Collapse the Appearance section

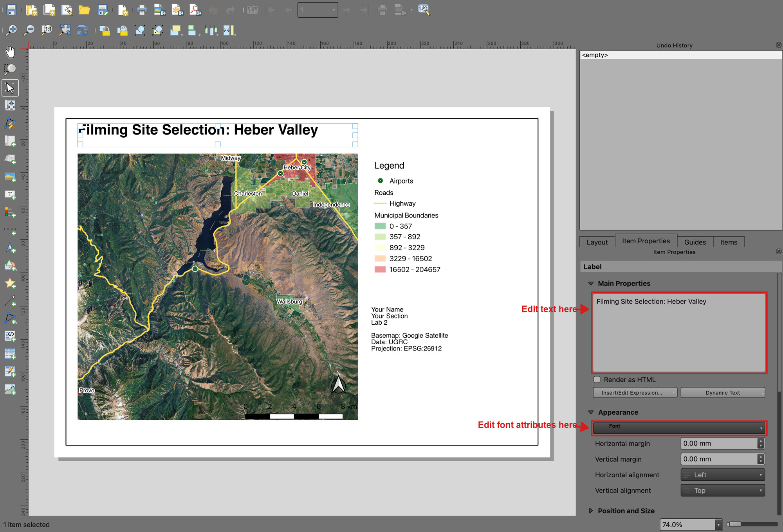[x=591, y=412]
